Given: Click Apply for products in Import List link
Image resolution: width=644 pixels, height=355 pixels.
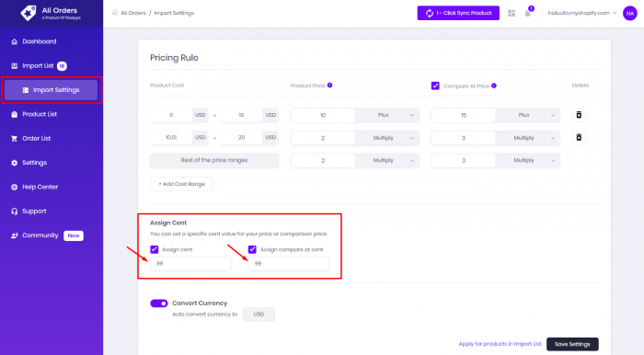Looking at the screenshot, I should (x=500, y=344).
